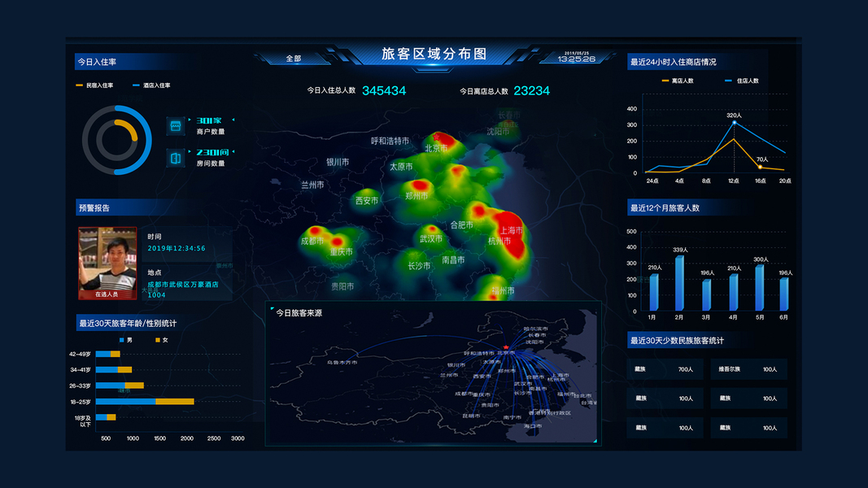Click the 4月 bar in monthly chart
Screen dimensions: 868x488
point(734,292)
